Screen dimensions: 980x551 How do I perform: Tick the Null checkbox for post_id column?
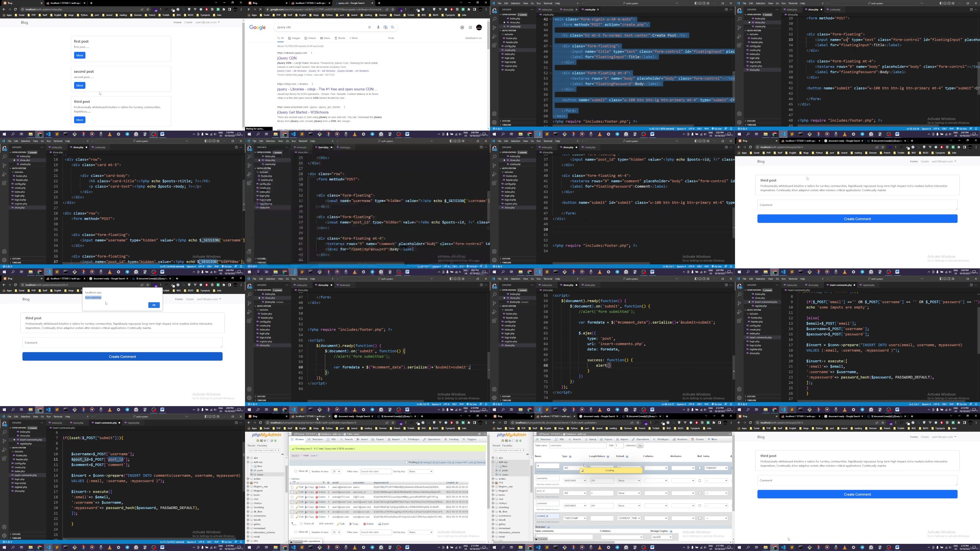pos(699,493)
